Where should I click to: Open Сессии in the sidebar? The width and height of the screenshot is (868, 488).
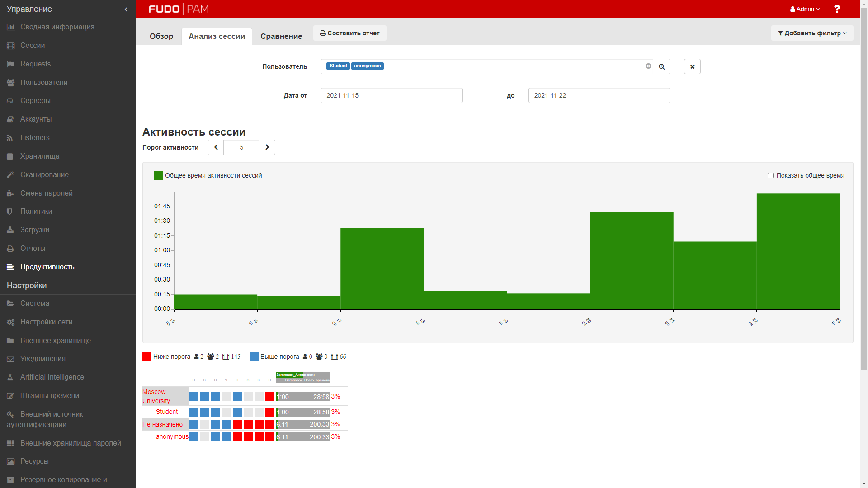point(33,46)
